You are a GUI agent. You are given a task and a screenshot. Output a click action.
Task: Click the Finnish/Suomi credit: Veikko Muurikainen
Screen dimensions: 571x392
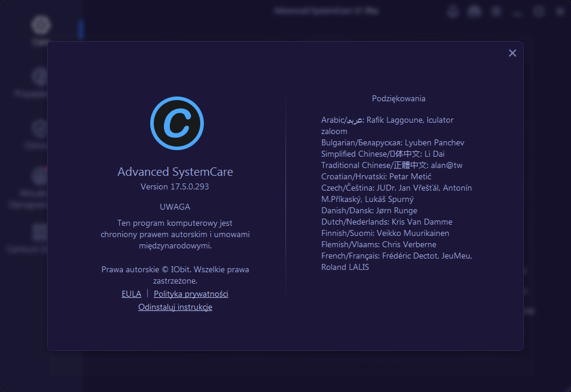click(385, 233)
